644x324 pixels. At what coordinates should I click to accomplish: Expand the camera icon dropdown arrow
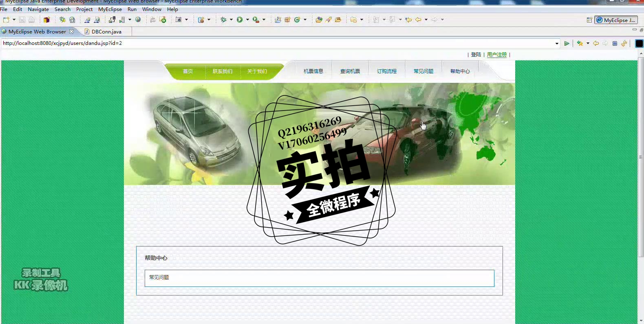point(187,20)
